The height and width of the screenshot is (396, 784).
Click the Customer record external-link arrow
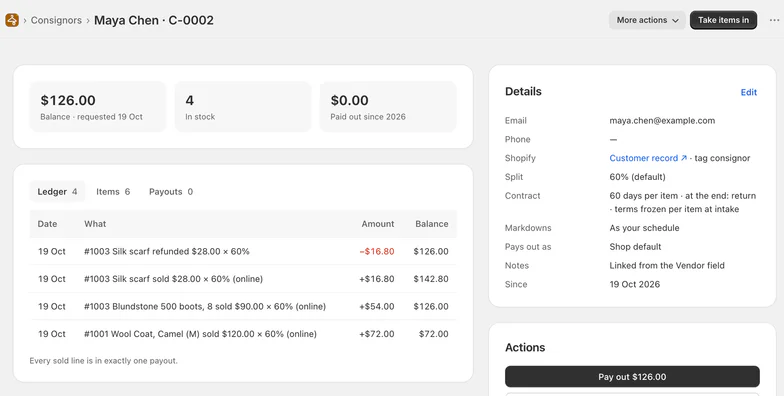click(684, 158)
